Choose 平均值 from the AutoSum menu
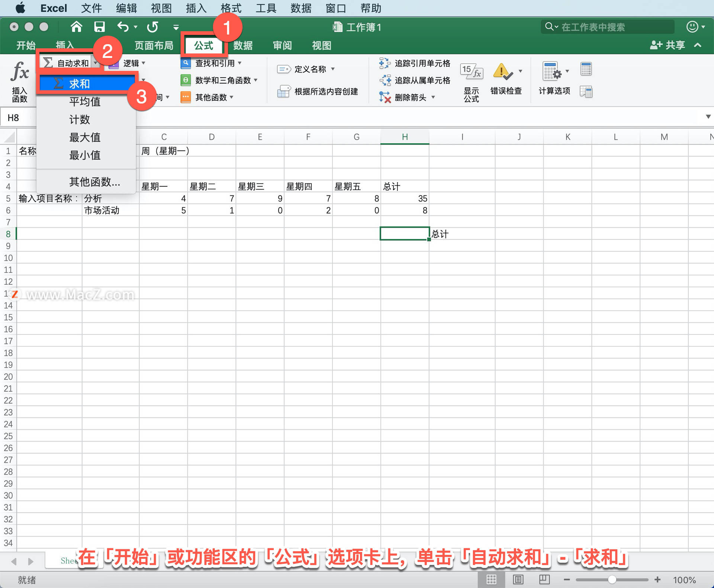 (84, 101)
